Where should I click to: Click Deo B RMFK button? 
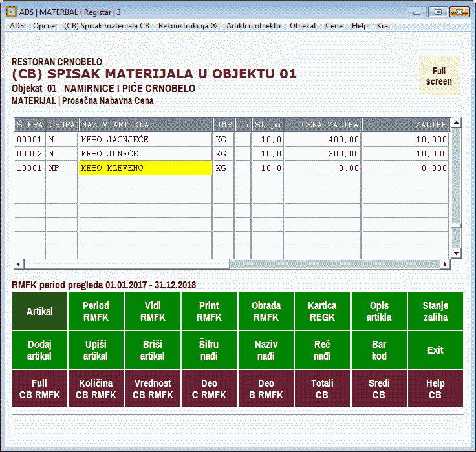(x=266, y=389)
